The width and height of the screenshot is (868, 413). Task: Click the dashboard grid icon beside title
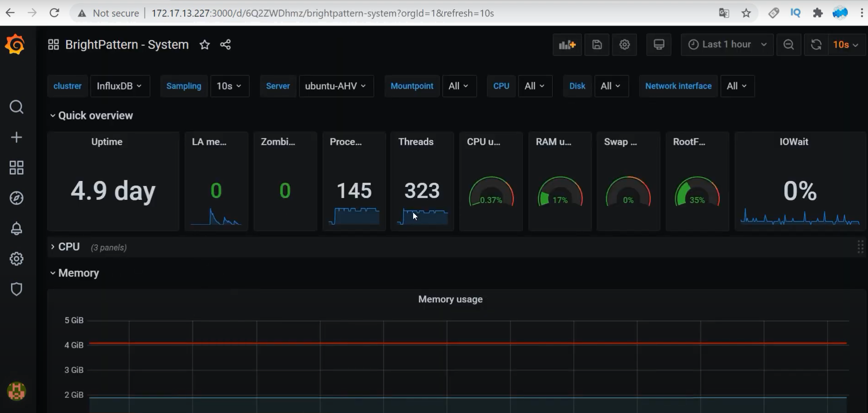click(x=54, y=45)
